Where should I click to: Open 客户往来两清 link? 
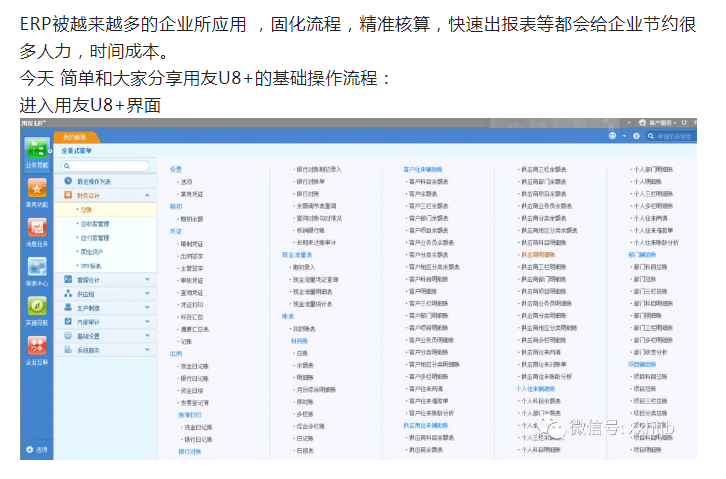click(426, 389)
